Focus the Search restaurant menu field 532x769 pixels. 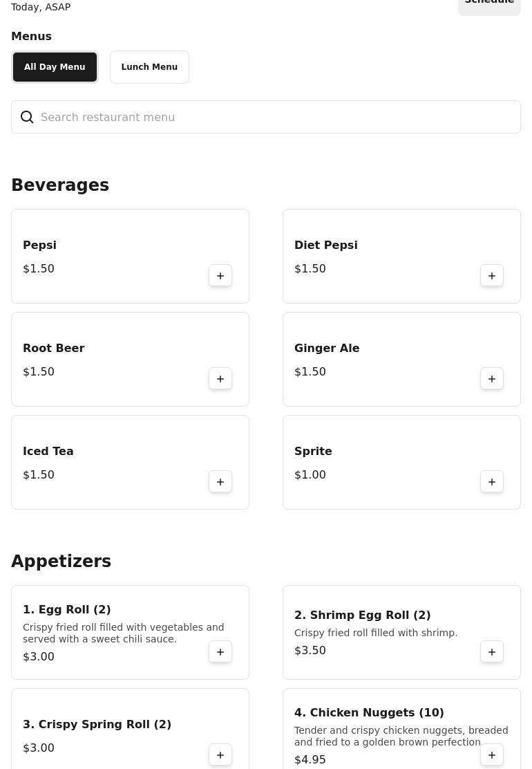[276, 118]
